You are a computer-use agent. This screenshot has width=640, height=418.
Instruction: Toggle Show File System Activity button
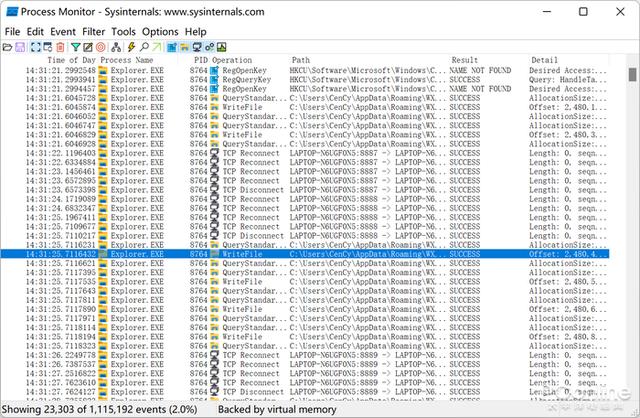pyautogui.click(x=184, y=47)
